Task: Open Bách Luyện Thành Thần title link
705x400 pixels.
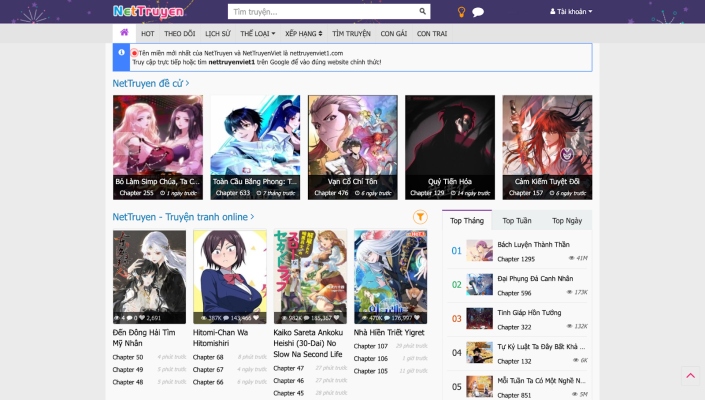Action: [x=533, y=244]
